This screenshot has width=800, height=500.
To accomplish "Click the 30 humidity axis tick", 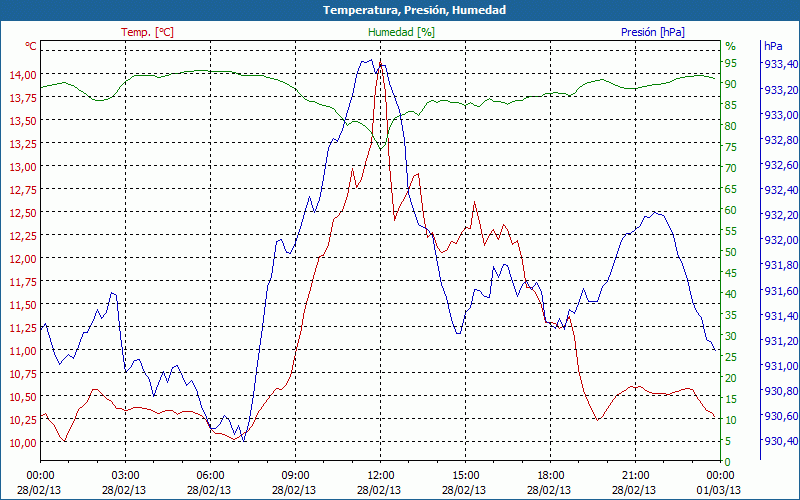I will (731, 336).
